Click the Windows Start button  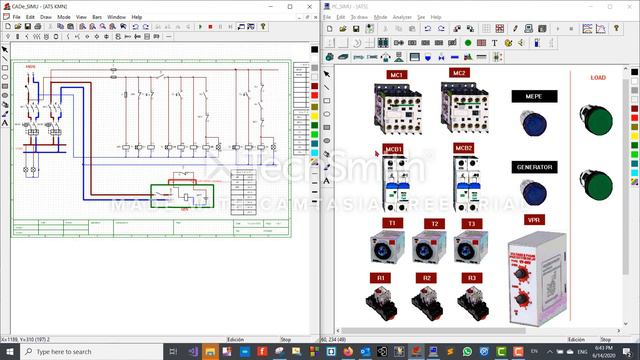pos(10,351)
